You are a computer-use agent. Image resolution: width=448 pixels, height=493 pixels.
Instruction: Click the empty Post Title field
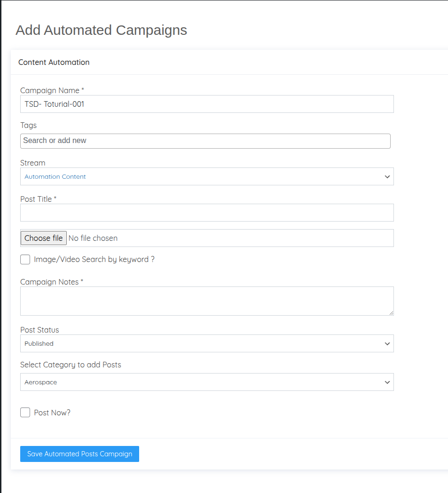[x=207, y=213]
